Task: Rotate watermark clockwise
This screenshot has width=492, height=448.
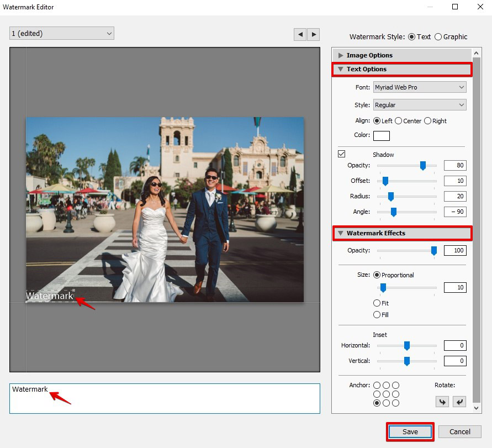Action: [459, 402]
